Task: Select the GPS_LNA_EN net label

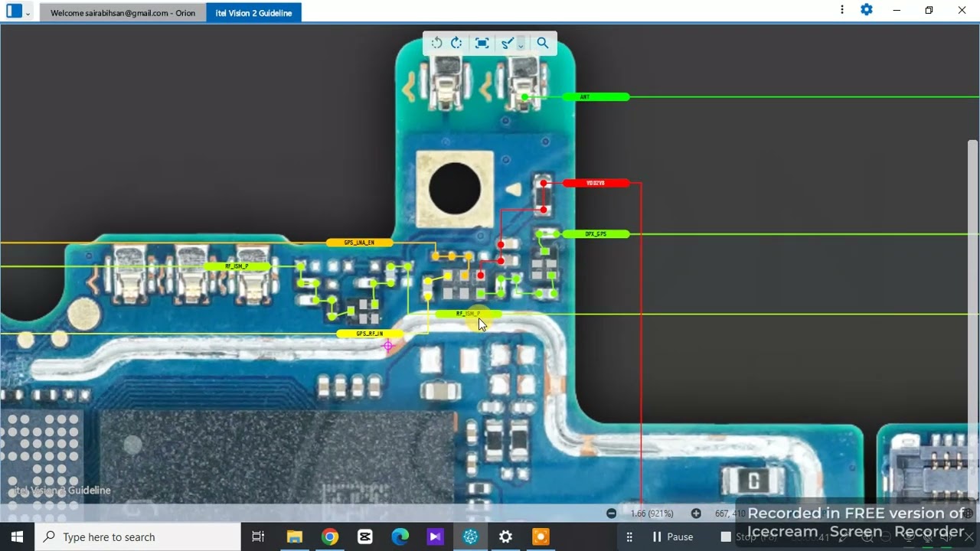Action: [x=359, y=243]
